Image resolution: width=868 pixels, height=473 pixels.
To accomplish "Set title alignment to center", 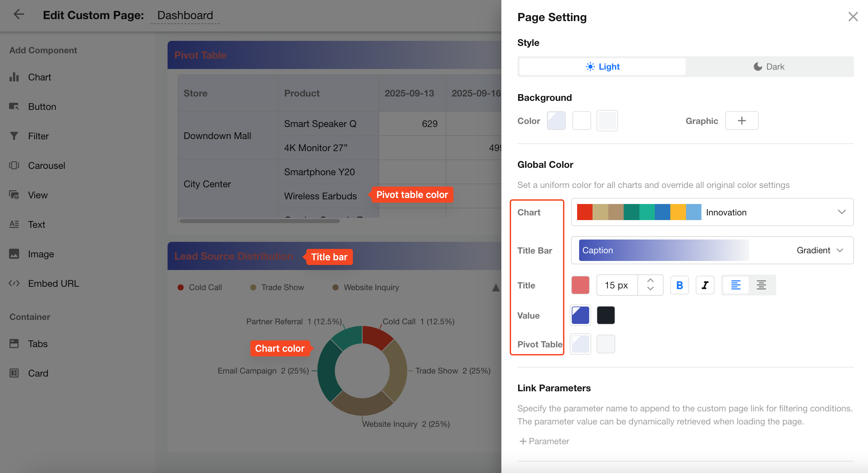I will tap(761, 285).
